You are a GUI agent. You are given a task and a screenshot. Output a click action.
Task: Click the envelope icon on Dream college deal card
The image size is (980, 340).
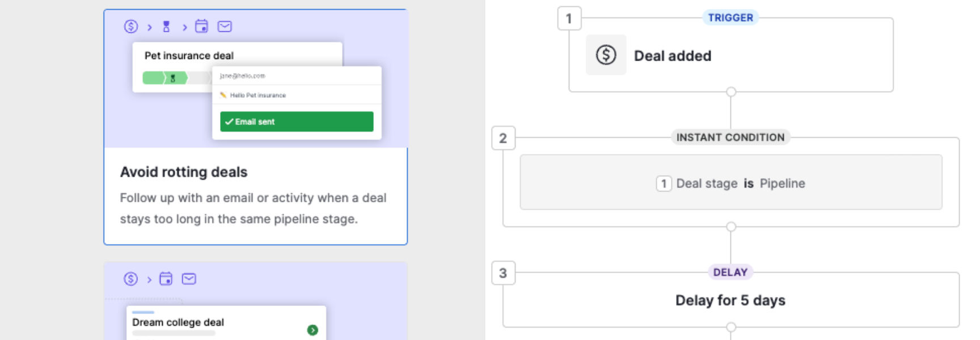coord(189,279)
